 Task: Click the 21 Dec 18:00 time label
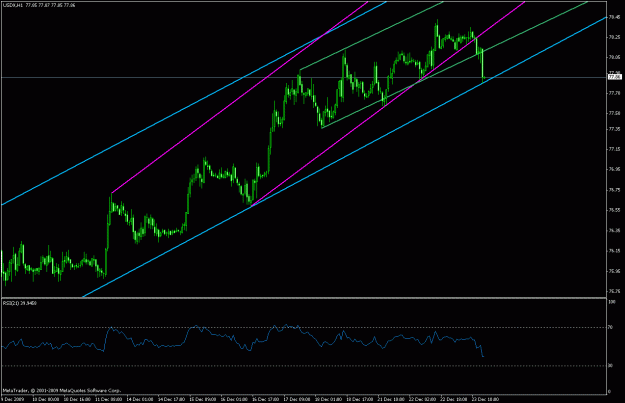pyautogui.click(x=391, y=399)
